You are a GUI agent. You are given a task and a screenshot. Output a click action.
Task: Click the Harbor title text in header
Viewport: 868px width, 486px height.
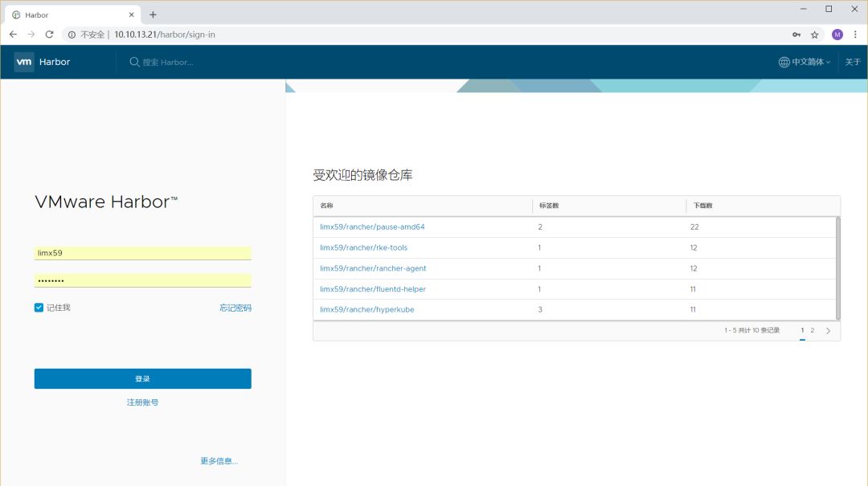click(55, 62)
